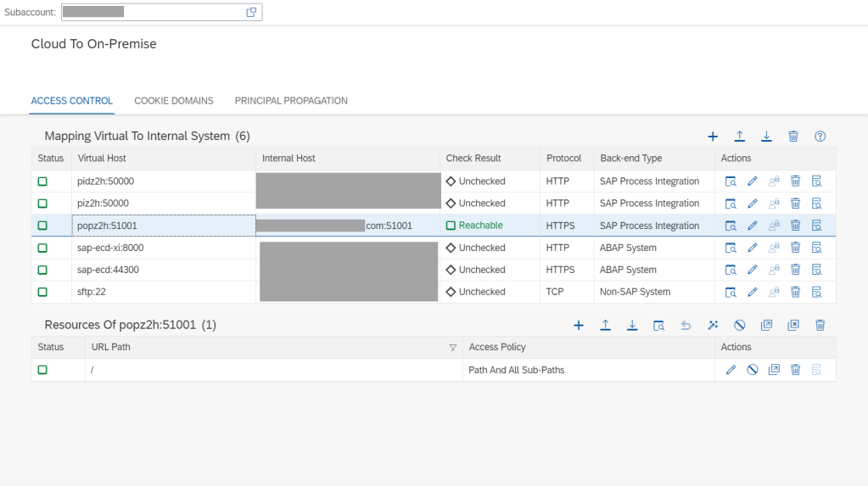This screenshot has width=868, height=486.
Task: Select the sap-ecd-xi:8000 virtual host cell
Action: coord(110,248)
